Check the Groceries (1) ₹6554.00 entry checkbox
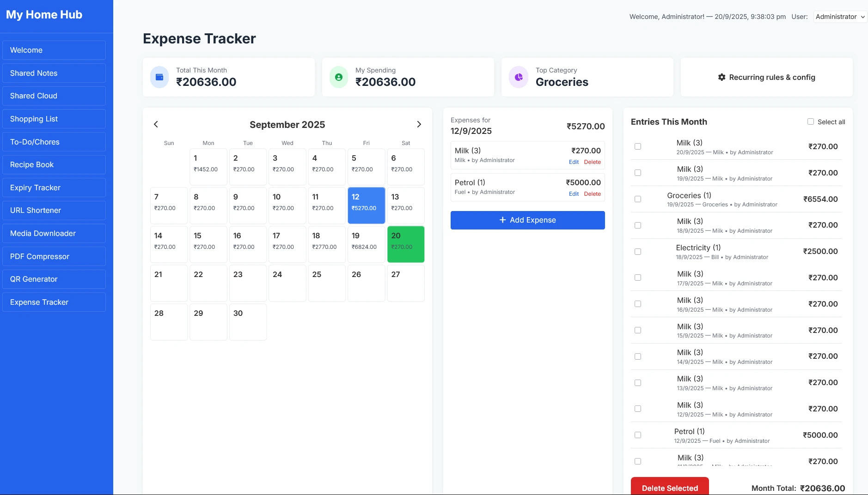The height and width of the screenshot is (495, 868). coord(638,199)
